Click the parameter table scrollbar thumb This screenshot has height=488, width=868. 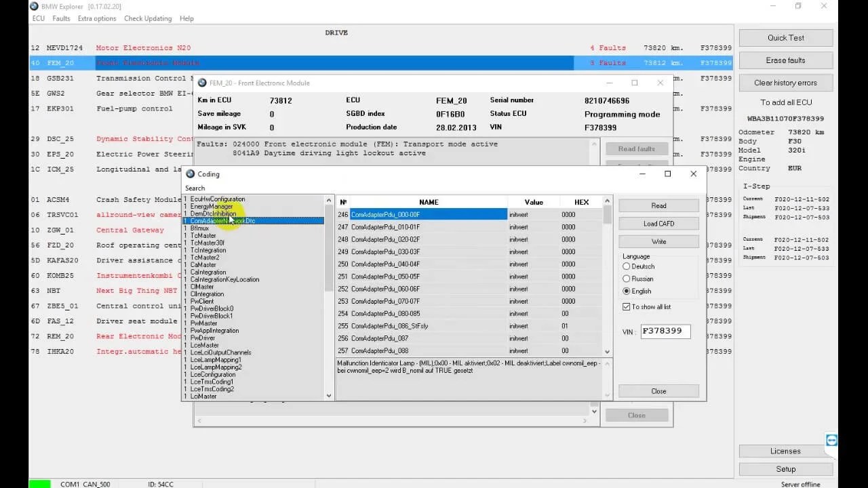point(608,214)
